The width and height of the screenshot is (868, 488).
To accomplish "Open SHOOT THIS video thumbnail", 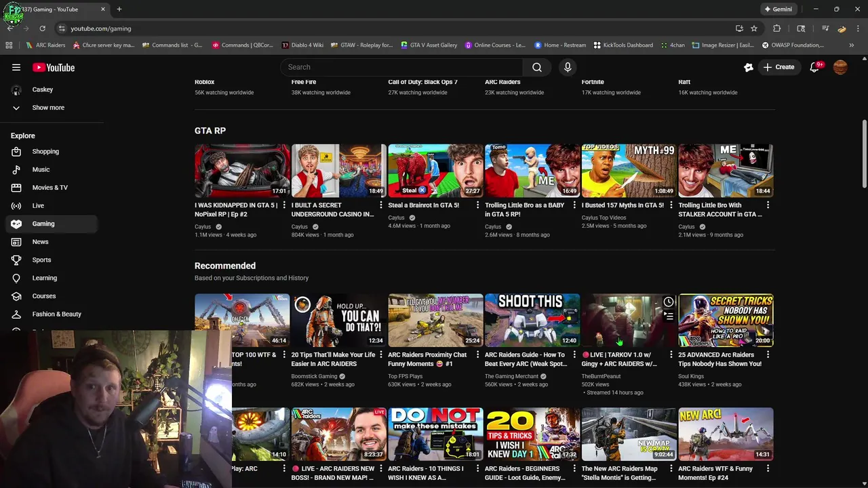I will pyautogui.click(x=532, y=320).
